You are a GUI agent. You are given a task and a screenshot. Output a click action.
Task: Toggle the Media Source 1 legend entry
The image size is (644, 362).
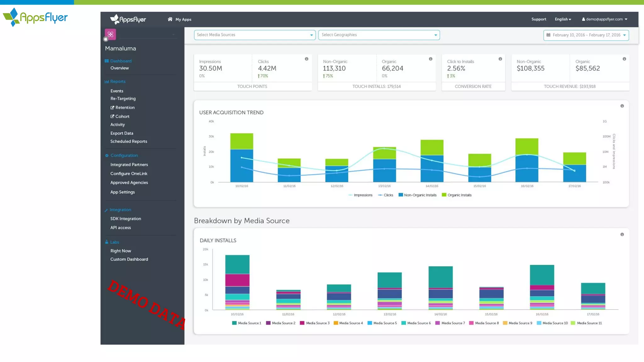(247, 323)
